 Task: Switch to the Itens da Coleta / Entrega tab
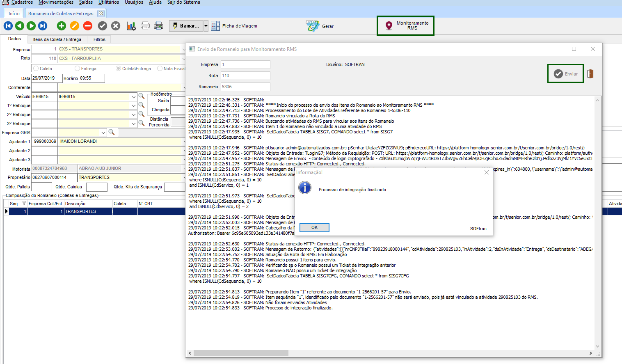coord(57,39)
